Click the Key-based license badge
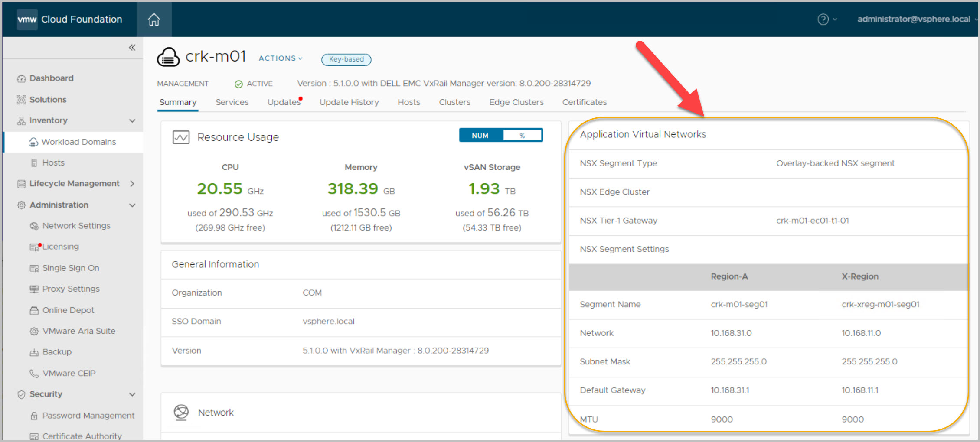The height and width of the screenshot is (442, 980). point(346,59)
